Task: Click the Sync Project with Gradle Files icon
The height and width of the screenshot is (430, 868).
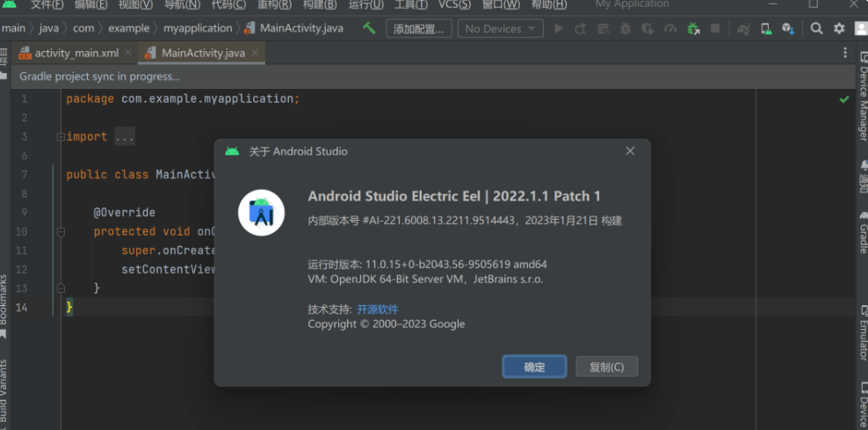Action: (x=743, y=28)
